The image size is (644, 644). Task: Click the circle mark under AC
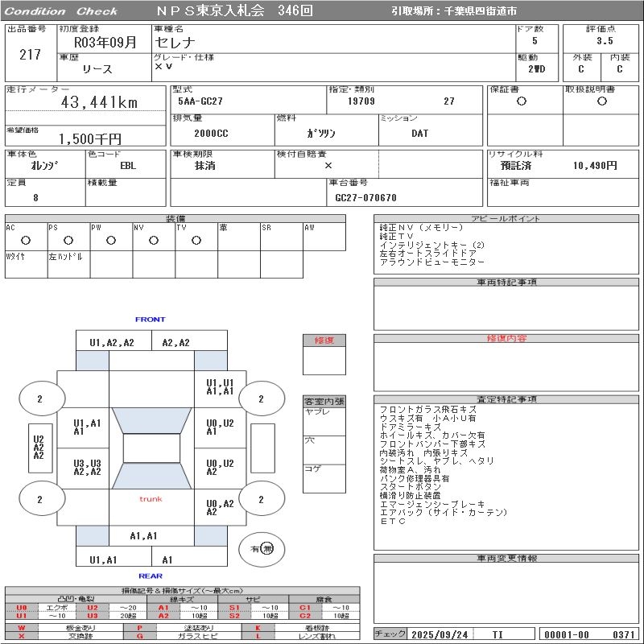tap(26, 240)
